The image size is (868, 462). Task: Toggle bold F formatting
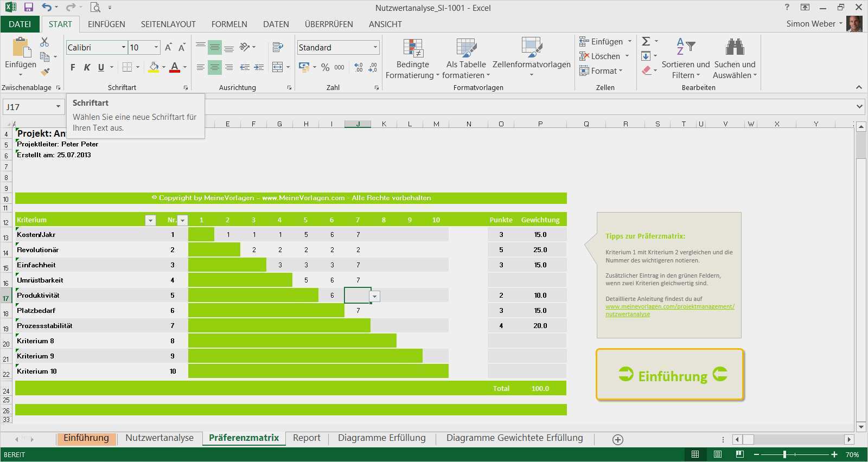[73, 67]
